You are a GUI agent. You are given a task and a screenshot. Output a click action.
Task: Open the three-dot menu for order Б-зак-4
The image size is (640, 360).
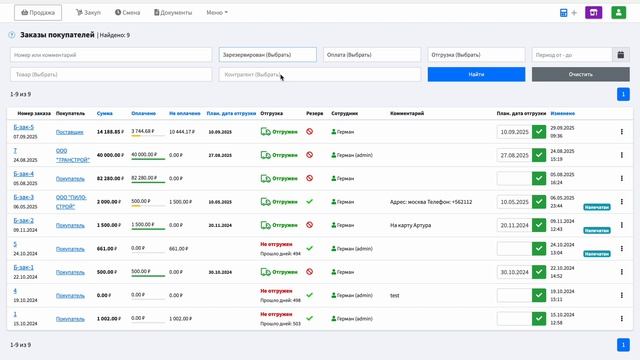pyautogui.click(x=622, y=178)
